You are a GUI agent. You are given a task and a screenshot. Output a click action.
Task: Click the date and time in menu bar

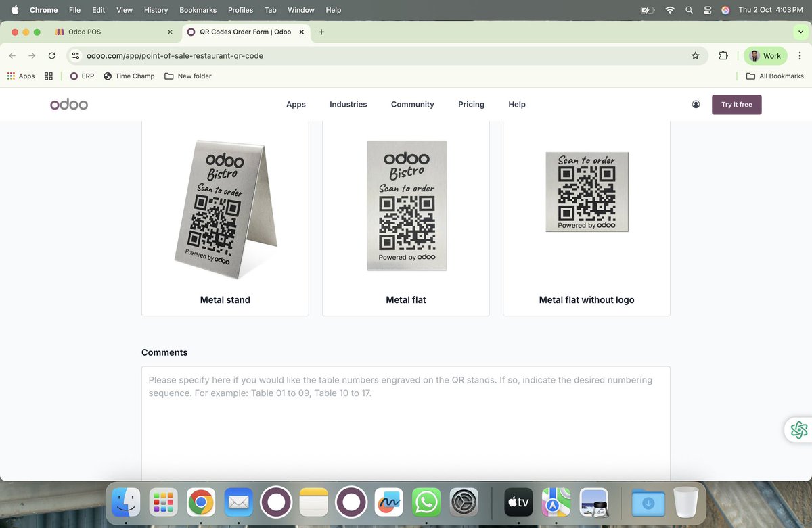pos(771,10)
